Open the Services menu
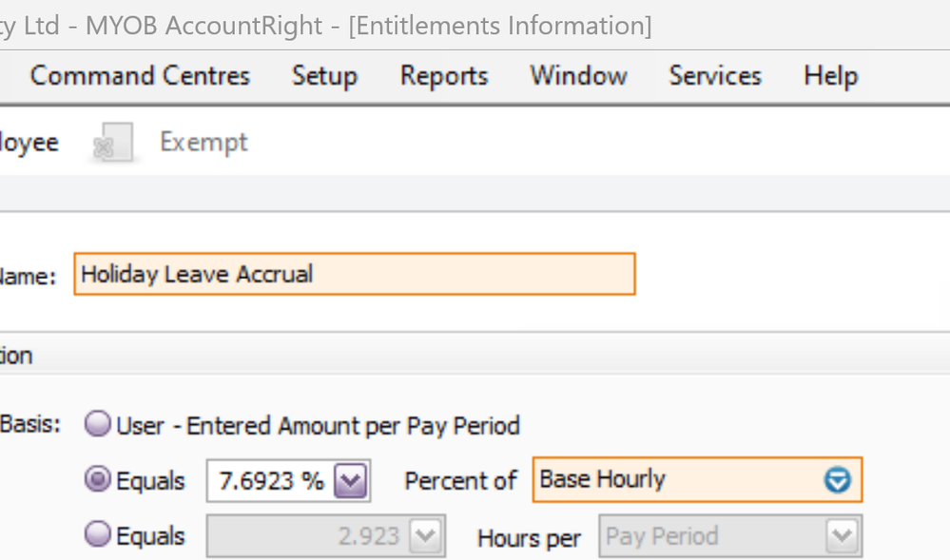Viewport: 950px width, 560px height. coord(715,76)
